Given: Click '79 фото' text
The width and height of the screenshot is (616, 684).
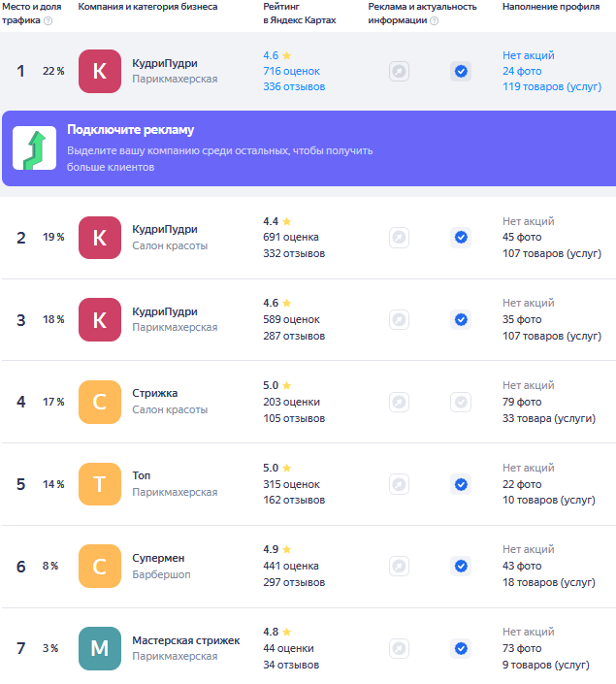Looking at the screenshot, I should click(x=522, y=403).
